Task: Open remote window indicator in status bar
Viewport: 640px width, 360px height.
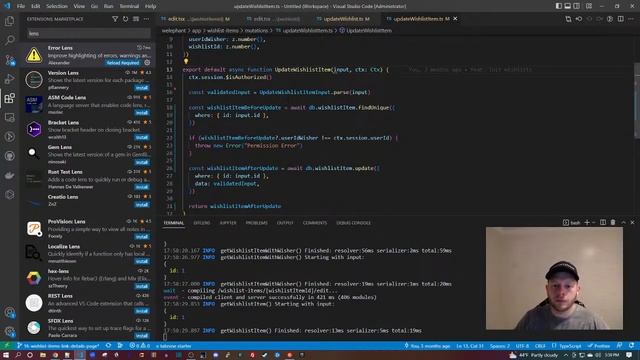Action: (x=6, y=346)
